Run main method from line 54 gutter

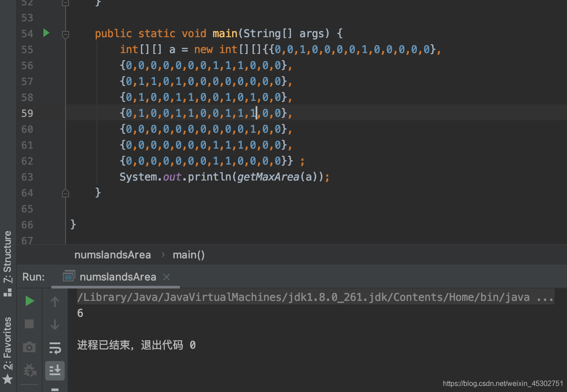pos(46,33)
